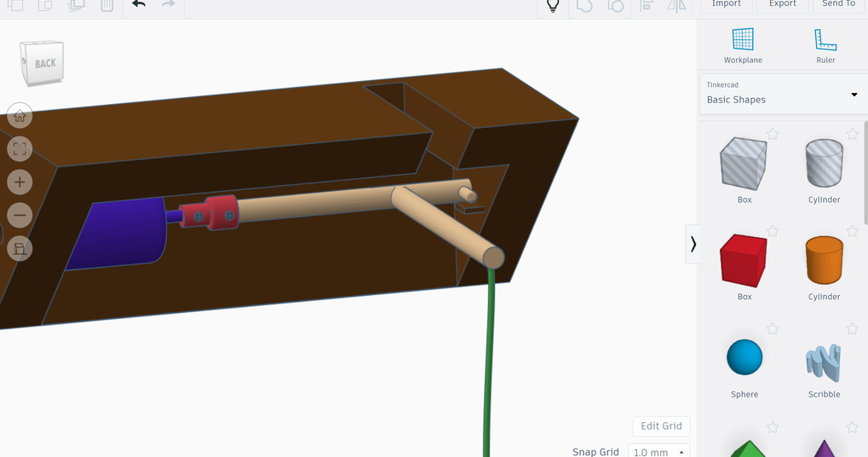868x457 pixels.
Task: Click the Duplicate and repeat icon
Action: tap(76, 5)
